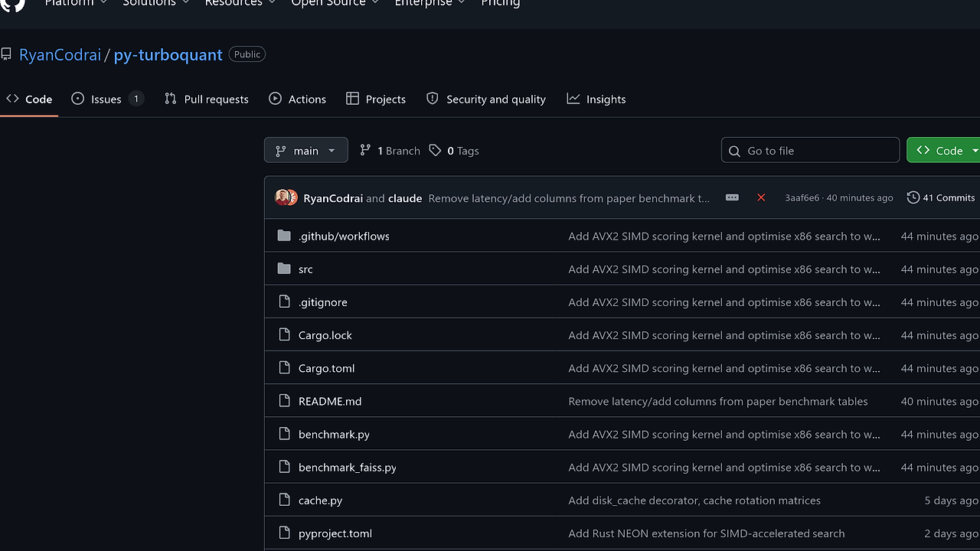Open the 1 Branch link
This screenshot has height=551, width=980.
(x=390, y=151)
